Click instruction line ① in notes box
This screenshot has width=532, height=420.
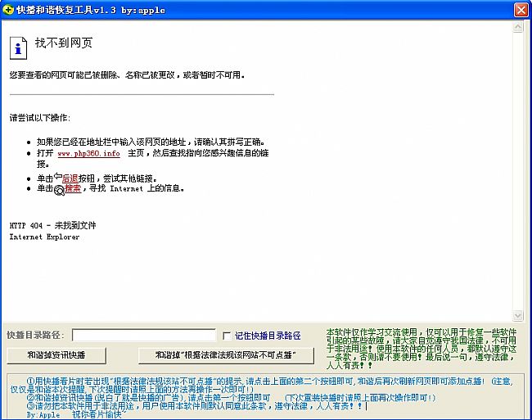261,385
